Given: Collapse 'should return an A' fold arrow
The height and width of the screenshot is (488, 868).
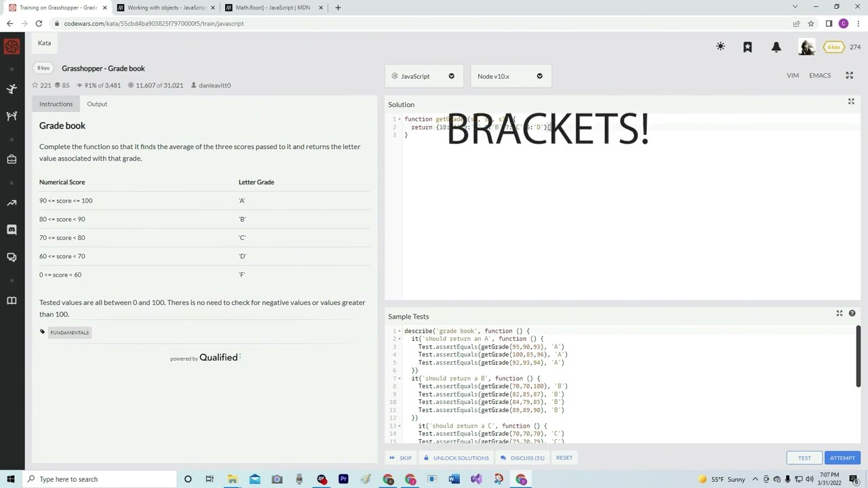Looking at the screenshot, I should tap(399, 339).
